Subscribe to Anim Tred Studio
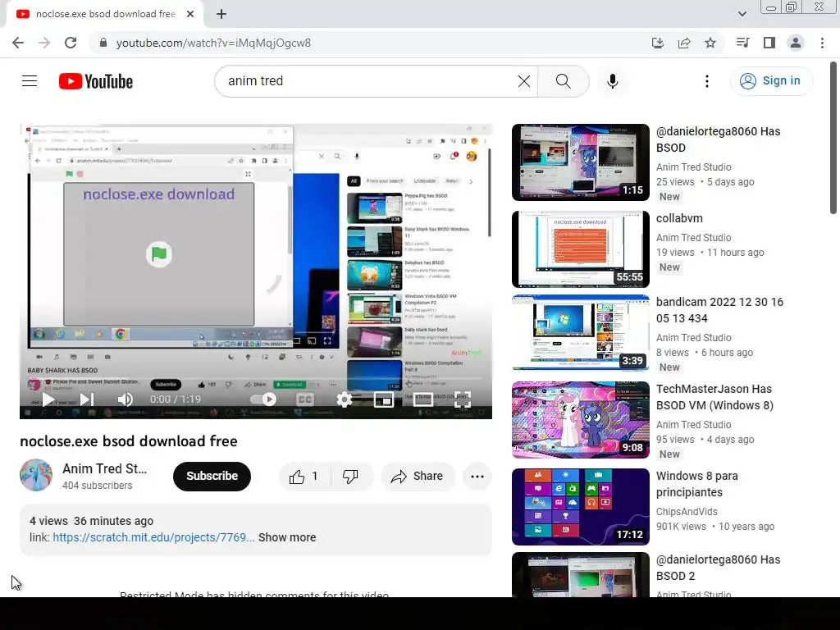The height and width of the screenshot is (630, 840). point(212,477)
